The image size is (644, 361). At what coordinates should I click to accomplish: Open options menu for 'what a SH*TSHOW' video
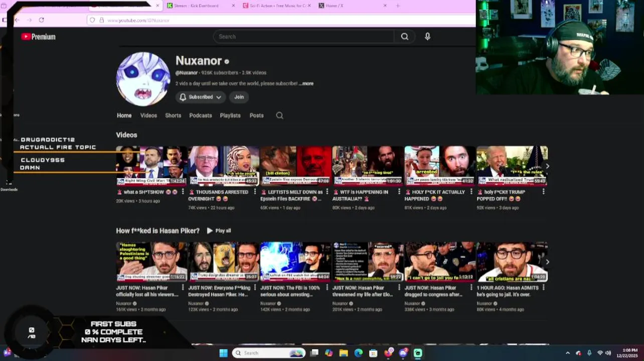pyautogui.click(x=183, y=192)
